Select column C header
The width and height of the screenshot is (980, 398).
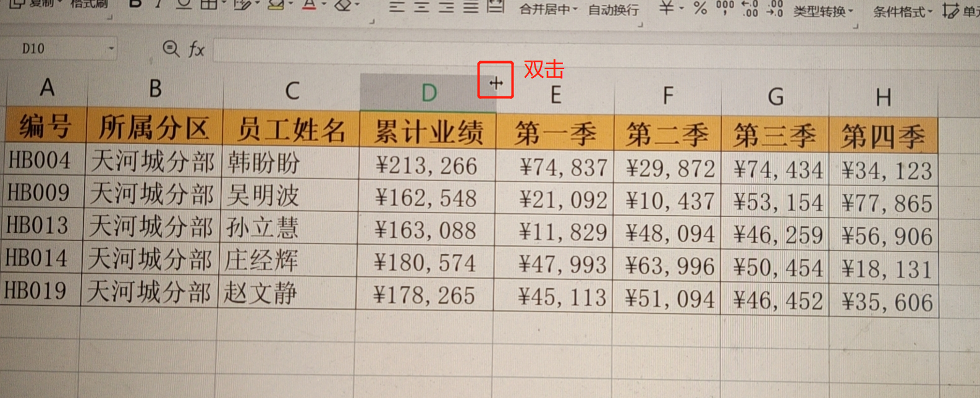click(x=292, y=91)
